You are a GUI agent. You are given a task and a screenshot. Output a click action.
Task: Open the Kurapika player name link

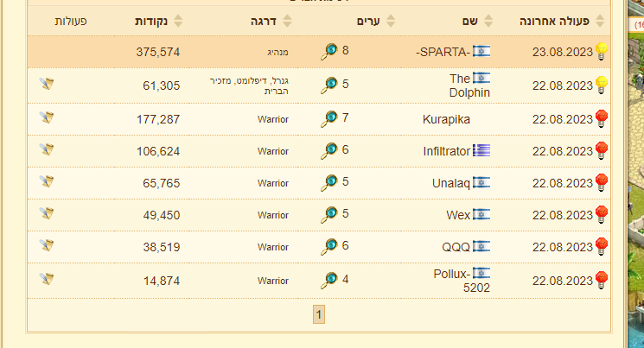point(446,119)
